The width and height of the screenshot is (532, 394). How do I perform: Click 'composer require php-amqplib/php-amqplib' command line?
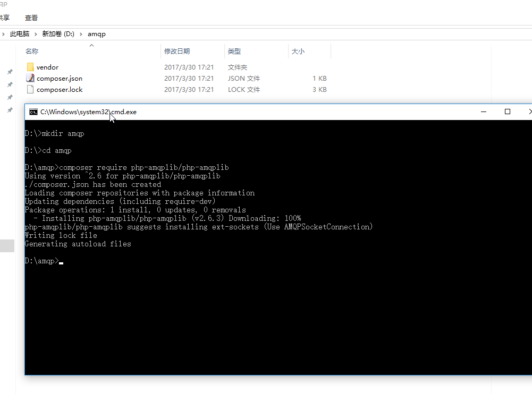tap(126, 167)
